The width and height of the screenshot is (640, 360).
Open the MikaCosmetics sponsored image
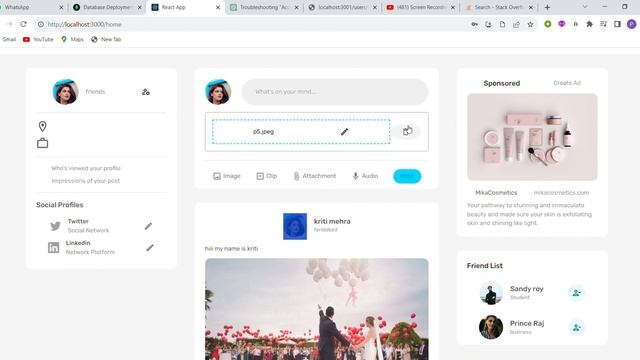pos(532,137)
